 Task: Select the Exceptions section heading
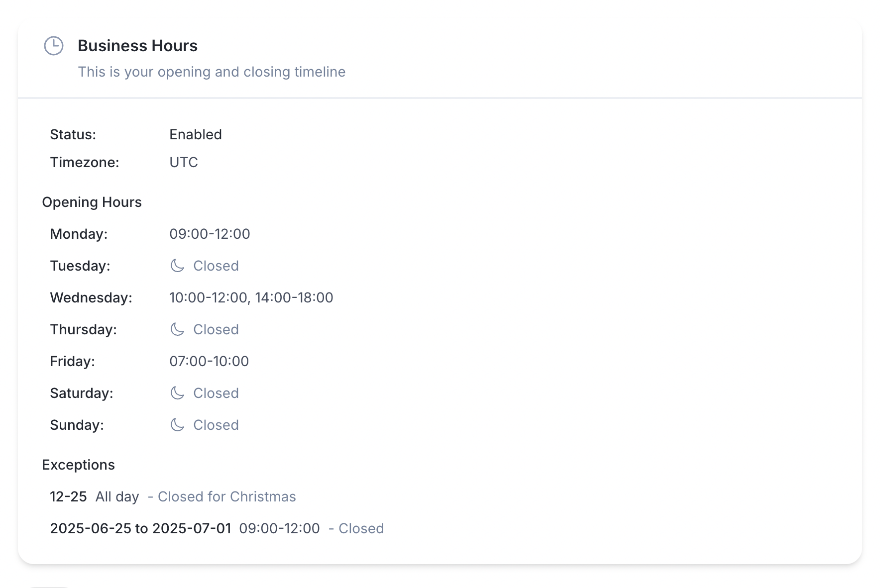(79, 464)
